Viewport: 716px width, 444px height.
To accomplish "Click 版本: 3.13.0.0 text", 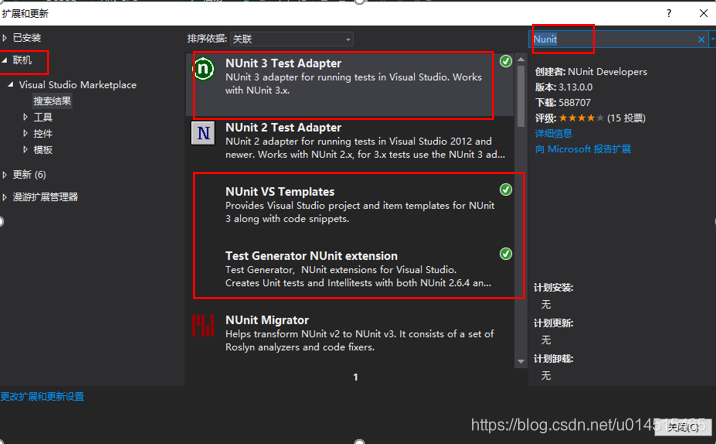I will [563, 87].
